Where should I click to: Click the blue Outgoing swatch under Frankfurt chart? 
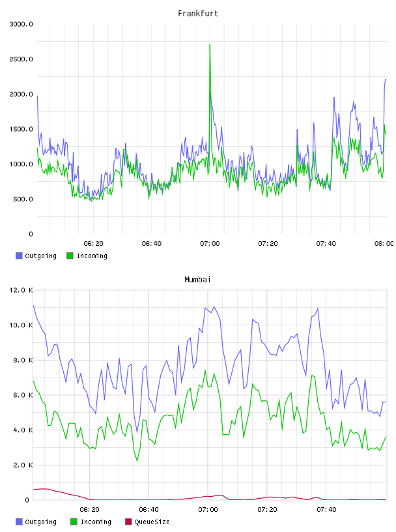point(19,256)
